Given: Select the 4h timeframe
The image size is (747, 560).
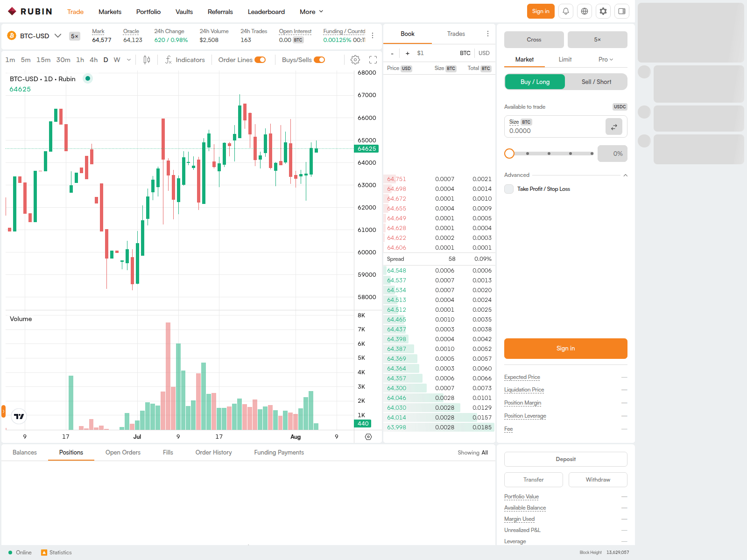Looking at the screenshot, I should 94,60.
